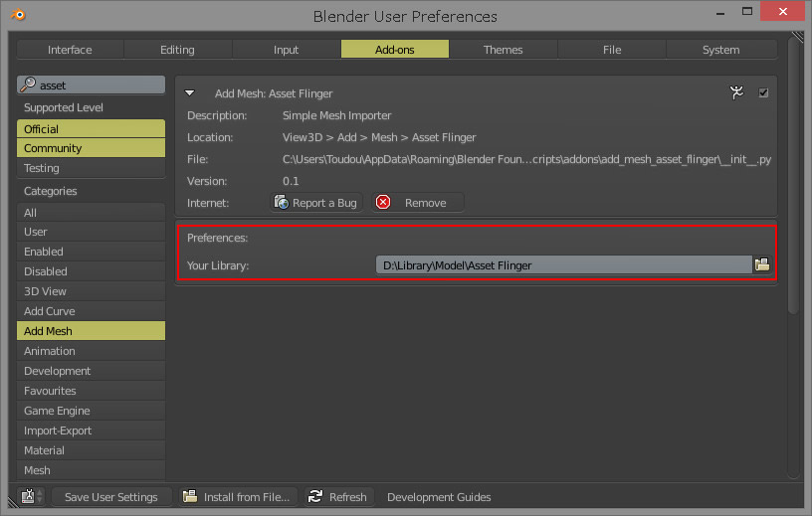
Task: Toggle the Official support level filter
Action: 92,129
